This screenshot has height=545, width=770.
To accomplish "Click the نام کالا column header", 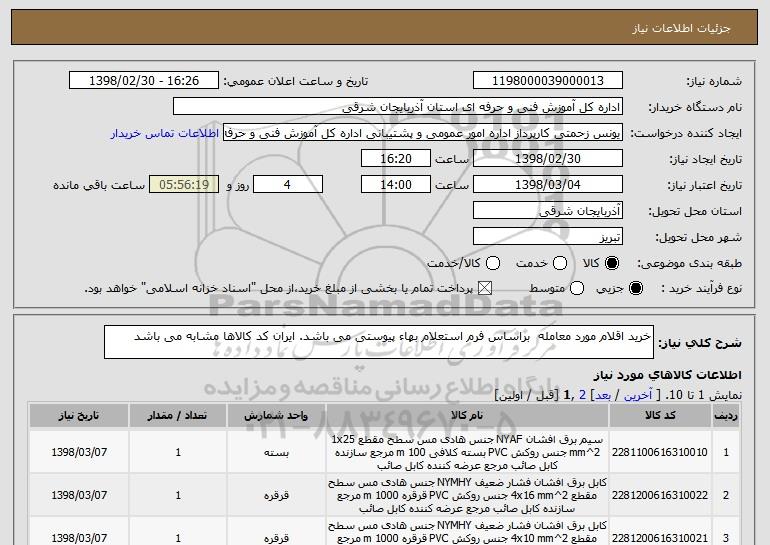I will click(x=467, y=415).
